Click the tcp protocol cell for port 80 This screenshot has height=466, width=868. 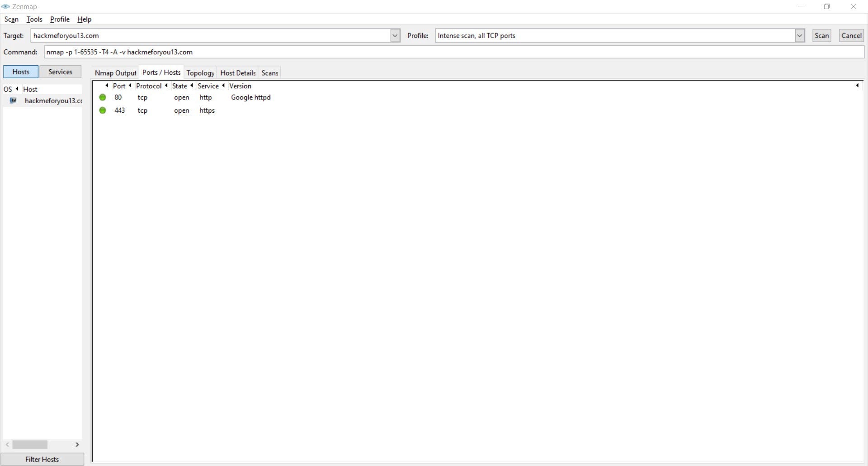(x=142, y=97)
